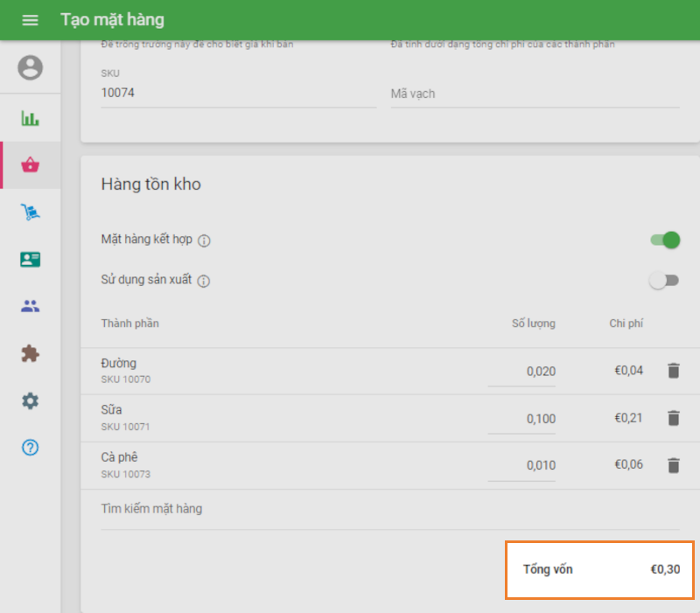Open the customers people icon
The height and width of the screenshot is (613, 700).
coord(30,307)
